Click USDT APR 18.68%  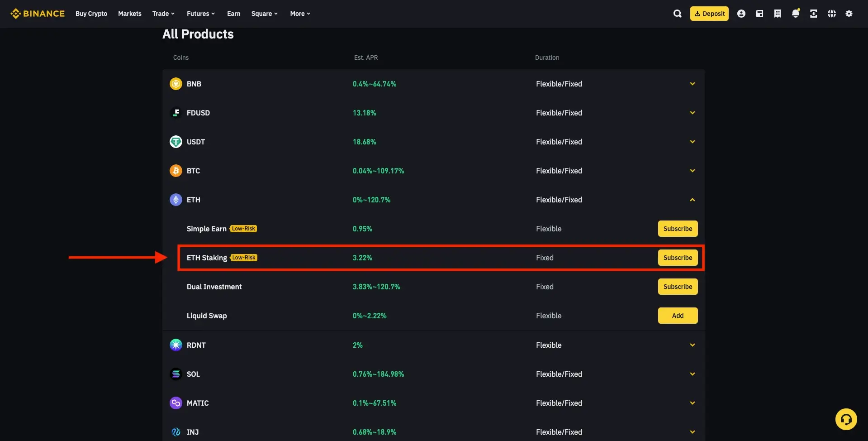365,142
